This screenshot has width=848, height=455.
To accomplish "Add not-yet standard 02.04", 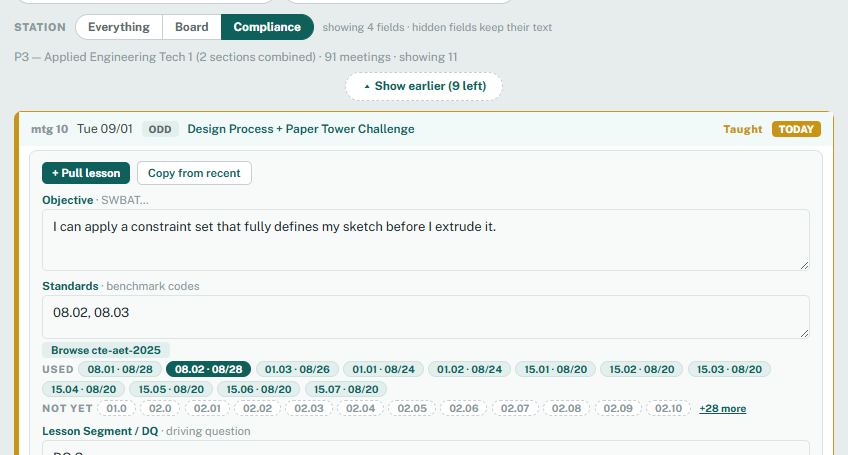I will (x=360, y=408).
